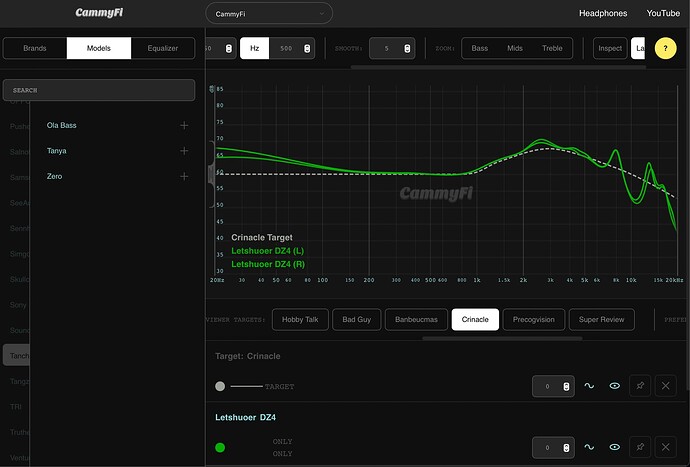Click the toolbar horizontal scrollbar
The height and width of the screenshot is (467, 690).
point(498,67)
